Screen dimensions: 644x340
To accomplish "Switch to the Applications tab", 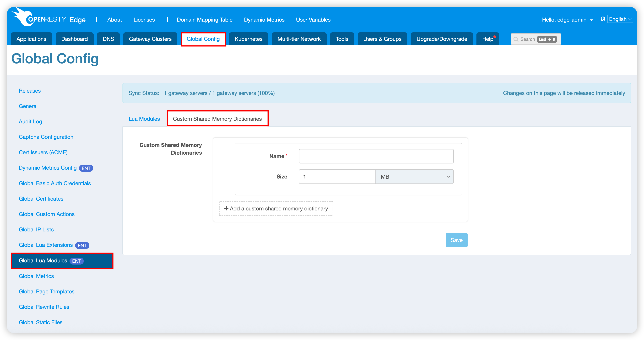I will click(x=31, y=39).
